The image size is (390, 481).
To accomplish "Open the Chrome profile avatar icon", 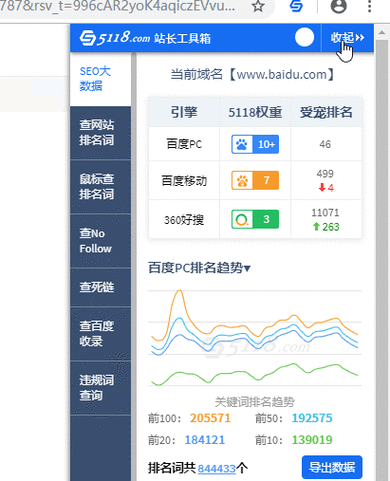I will pyautogui.click(x=338, y=6).
